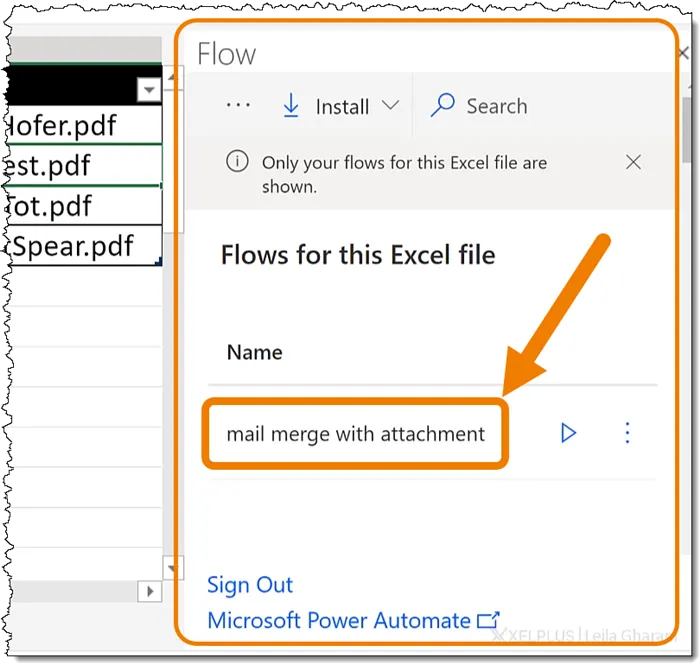Open the Microsoft Power Automate link
The width and height of the screenshot is (700, 664).
(x=338, y=621)
